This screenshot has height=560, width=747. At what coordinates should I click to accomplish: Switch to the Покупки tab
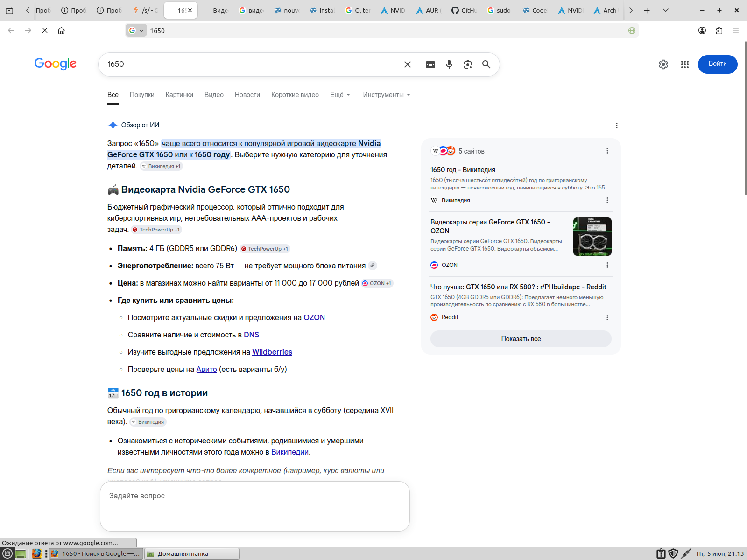pyautogui.click(x=142, y=95)
